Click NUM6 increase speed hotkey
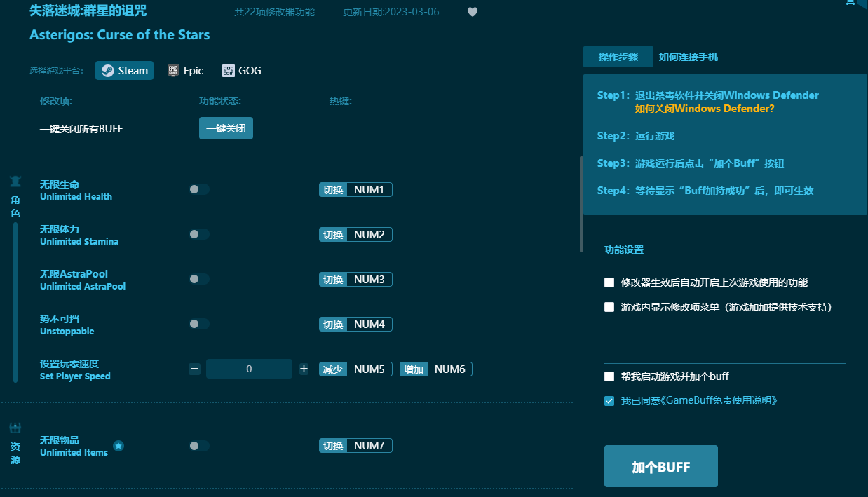The image size is (868, 497). pyautogui.click(x=450, y=369)
